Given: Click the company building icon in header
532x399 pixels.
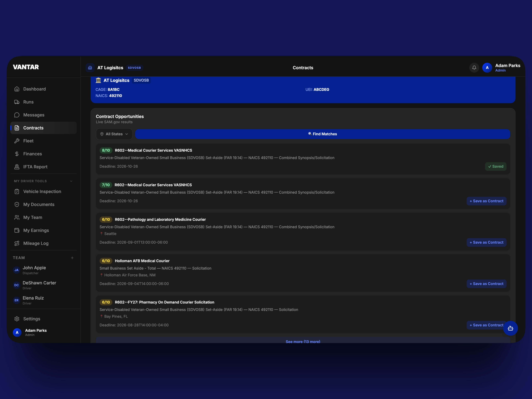Looking at the screenshot, I should (90, 68).
